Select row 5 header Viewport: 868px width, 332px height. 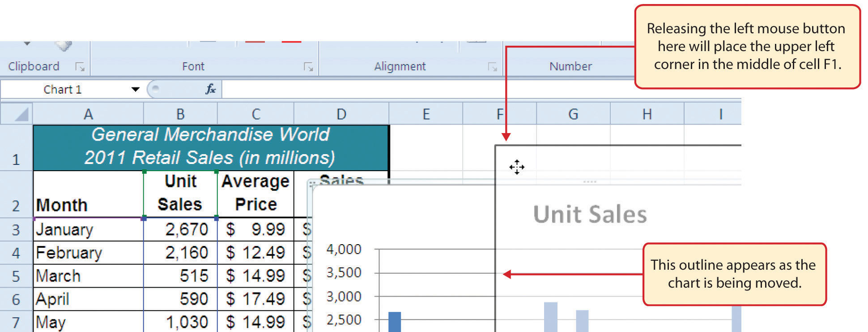tap(16, 276)
